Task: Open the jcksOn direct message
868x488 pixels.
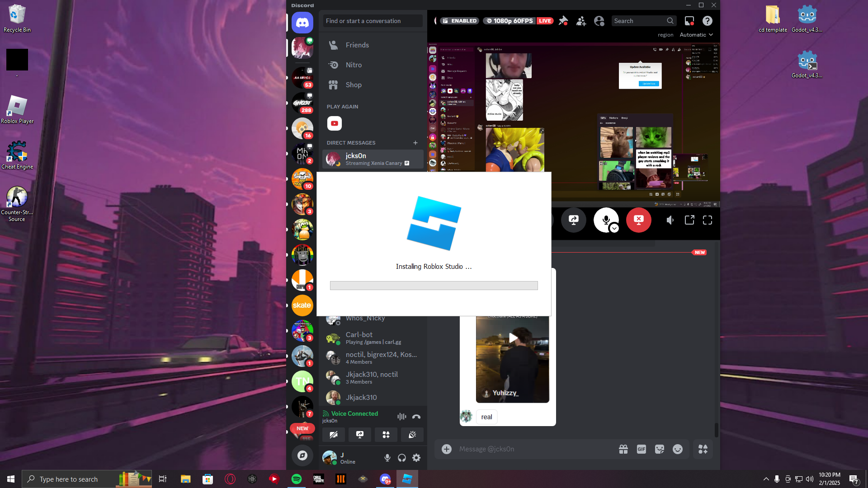Action: [x=373, y=159]
